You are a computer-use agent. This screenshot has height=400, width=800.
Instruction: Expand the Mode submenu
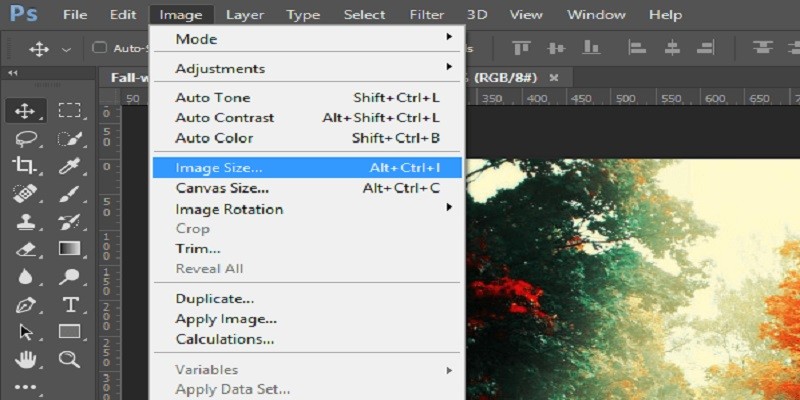pyautogui.click(x=307, y=39)
